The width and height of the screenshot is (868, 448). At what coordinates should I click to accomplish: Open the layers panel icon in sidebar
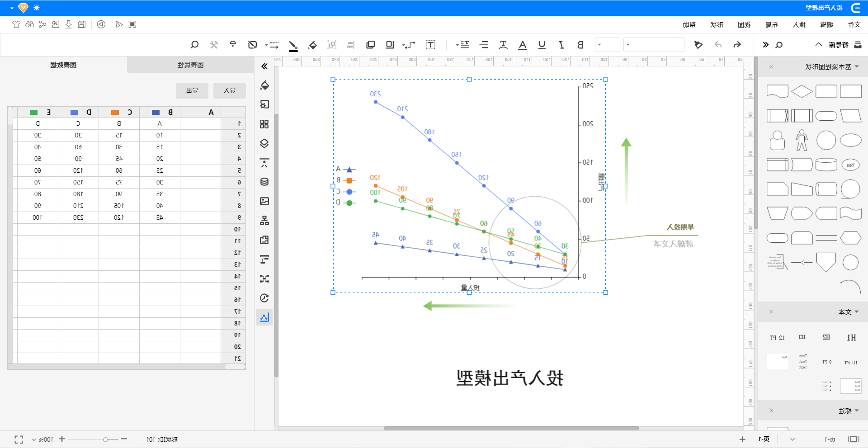264,143
